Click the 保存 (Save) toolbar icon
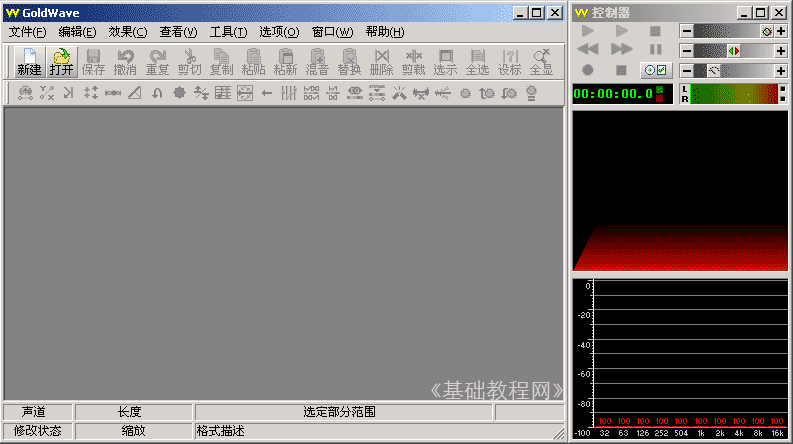 coord(93,62)
